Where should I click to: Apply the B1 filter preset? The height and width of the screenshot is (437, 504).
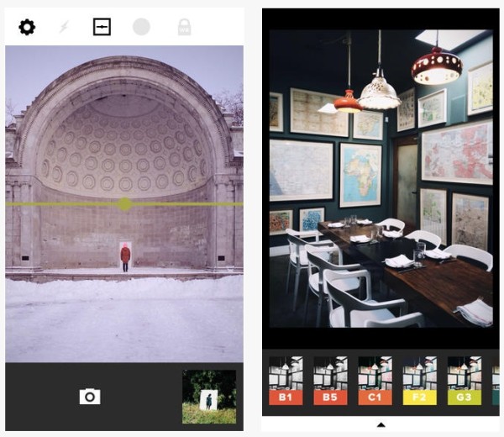pos(286,381)
